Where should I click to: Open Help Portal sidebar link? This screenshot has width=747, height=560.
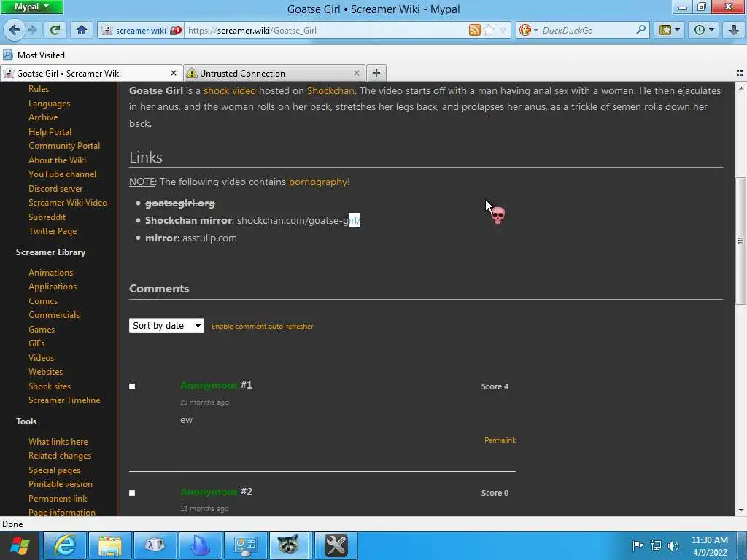(50, 132)
